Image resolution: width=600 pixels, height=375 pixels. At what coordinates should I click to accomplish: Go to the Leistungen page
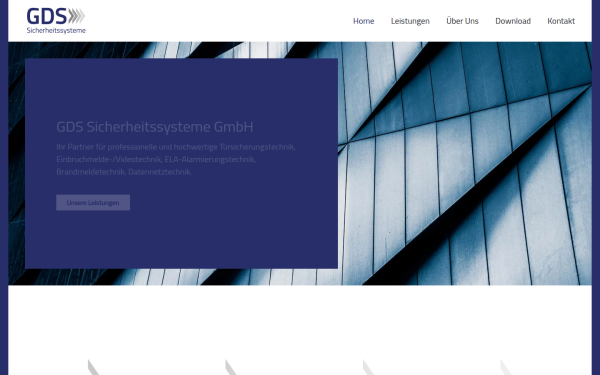pos(410,21)
